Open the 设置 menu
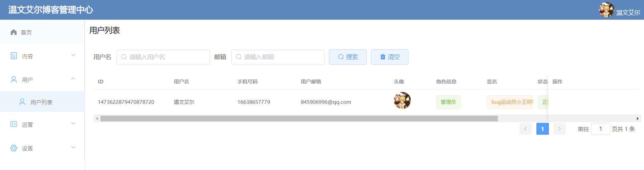 click(x=42, y=148)
